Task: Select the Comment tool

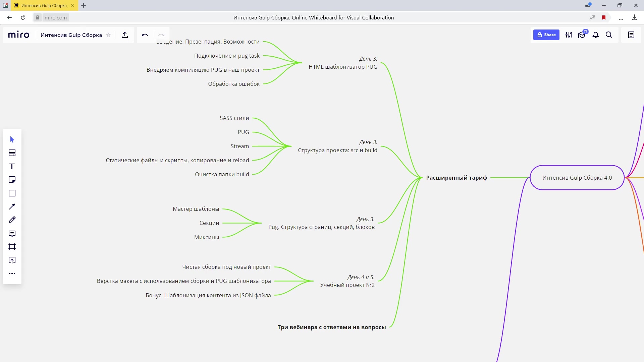Action: pos(12,233)
